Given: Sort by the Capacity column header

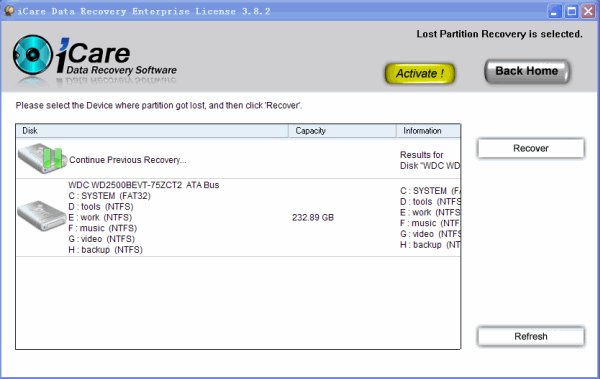Looking at the screenshot, I should (342, 131).
